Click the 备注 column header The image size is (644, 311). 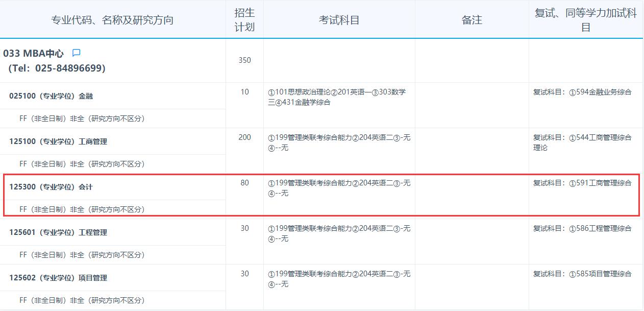coord(472,20)
